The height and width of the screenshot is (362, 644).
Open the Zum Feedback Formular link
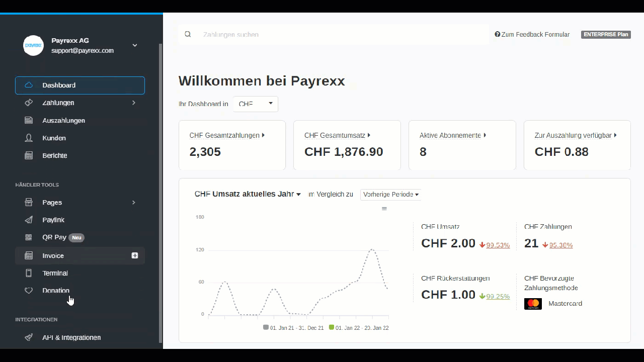pyautogui.click(x=532, y=35)
